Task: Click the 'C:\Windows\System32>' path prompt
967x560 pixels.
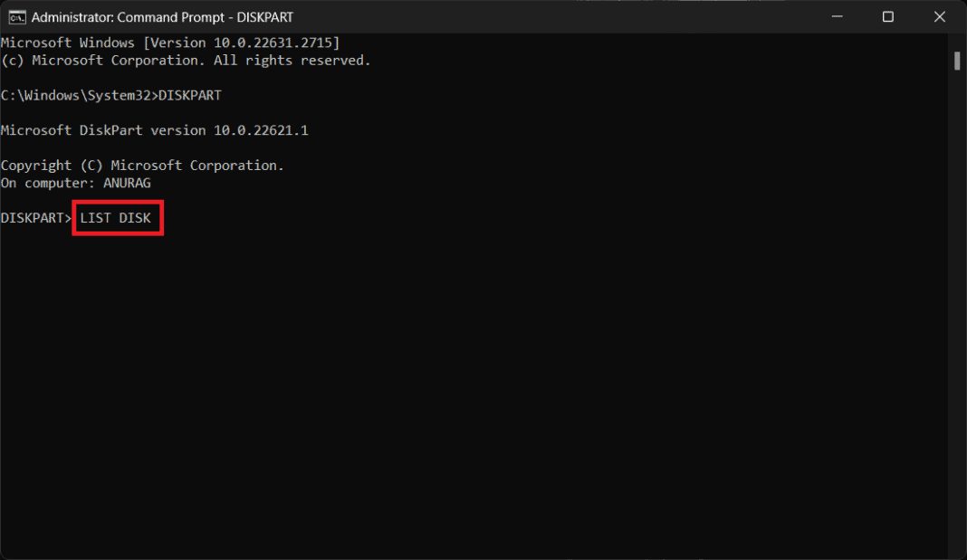Action: coord(79,95)
